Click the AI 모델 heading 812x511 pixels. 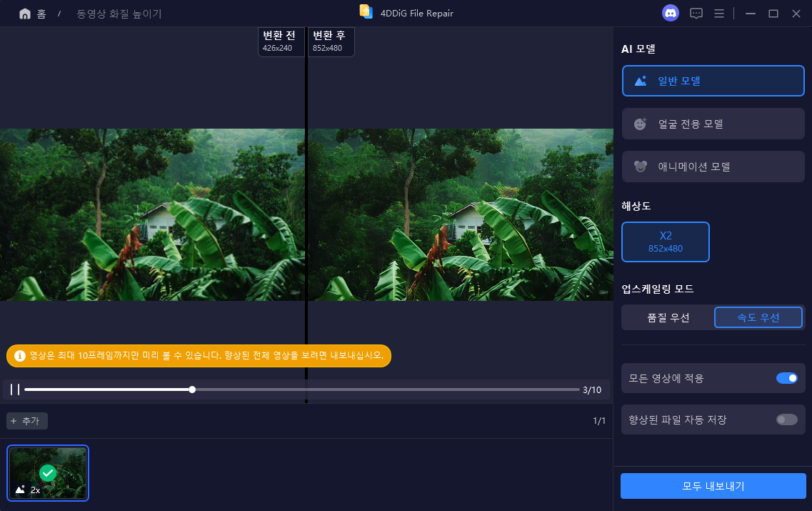tap(638, 49)
